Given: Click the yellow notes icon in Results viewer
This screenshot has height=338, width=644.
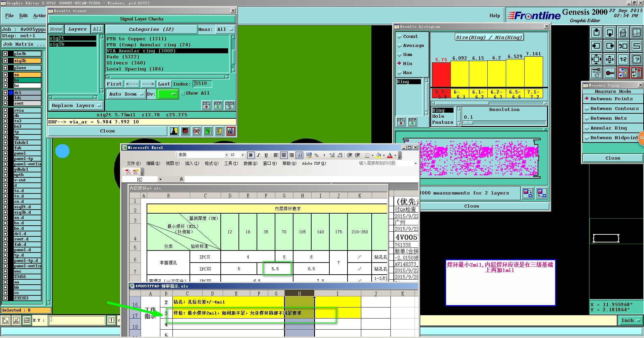Looking at the screenshot, I should click(x=219, y=131).
